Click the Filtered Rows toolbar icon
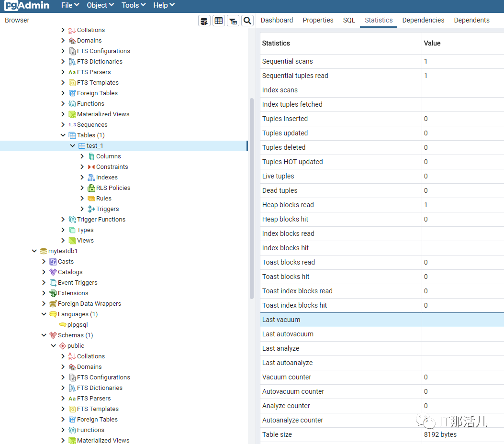Screen dimensions: 504x444 point(233,21)
